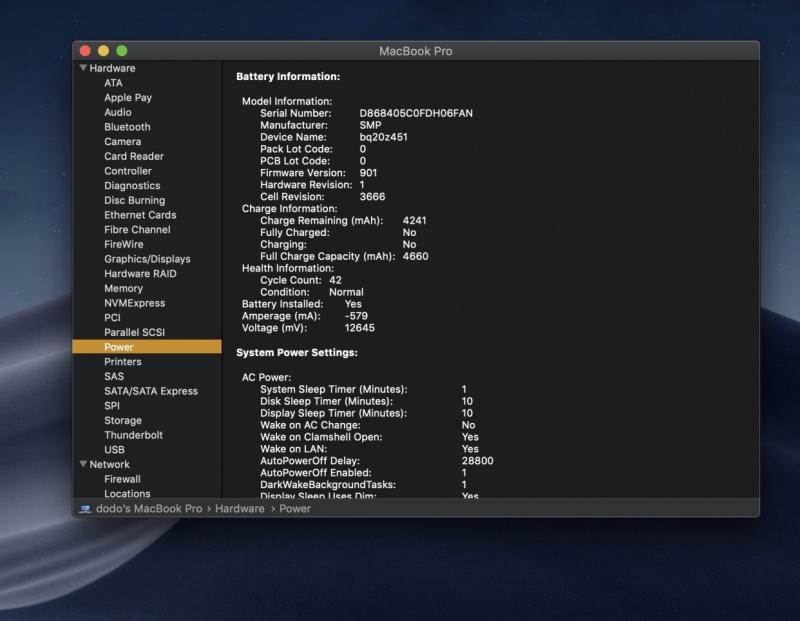Open Firewall under Network
This screenshot has width=800, height=621.
tap(122, 479)
